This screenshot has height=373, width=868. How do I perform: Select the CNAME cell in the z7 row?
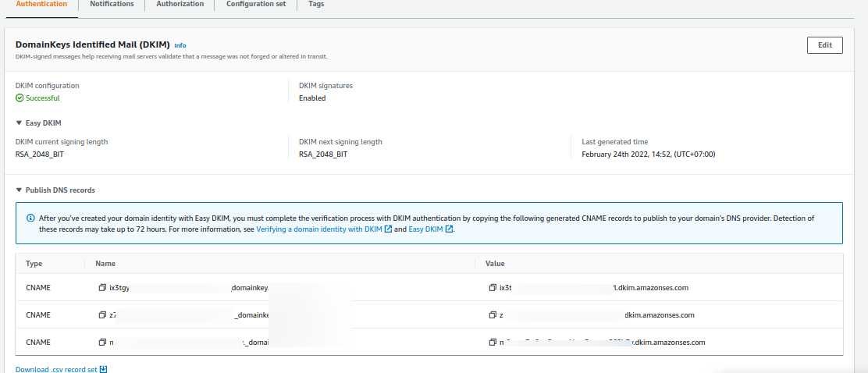[x=38, y=315]
